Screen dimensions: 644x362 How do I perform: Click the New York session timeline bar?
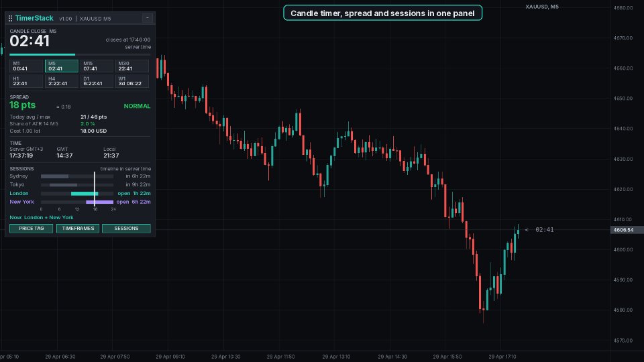point(77,202)
